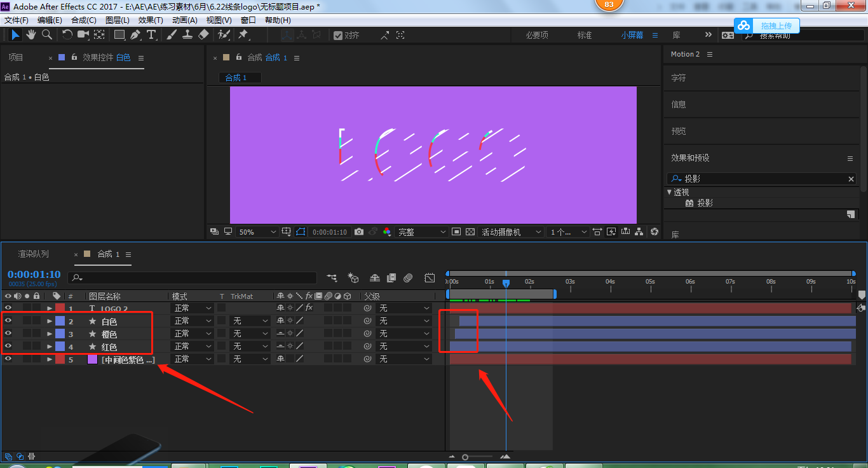Expand the 橙色 layer properties
Screen dimensions: 868x468
click(x=50, y=334)
